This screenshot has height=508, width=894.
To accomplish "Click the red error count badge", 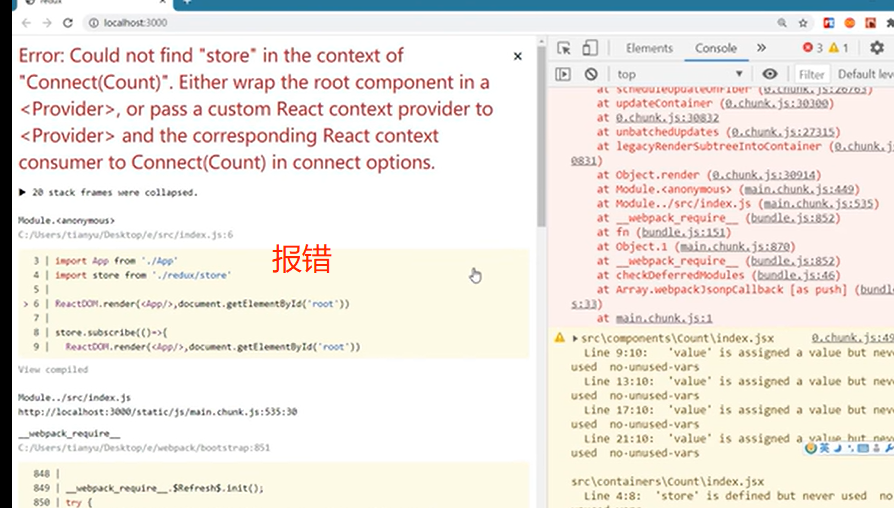I will (x=812, y=48).
